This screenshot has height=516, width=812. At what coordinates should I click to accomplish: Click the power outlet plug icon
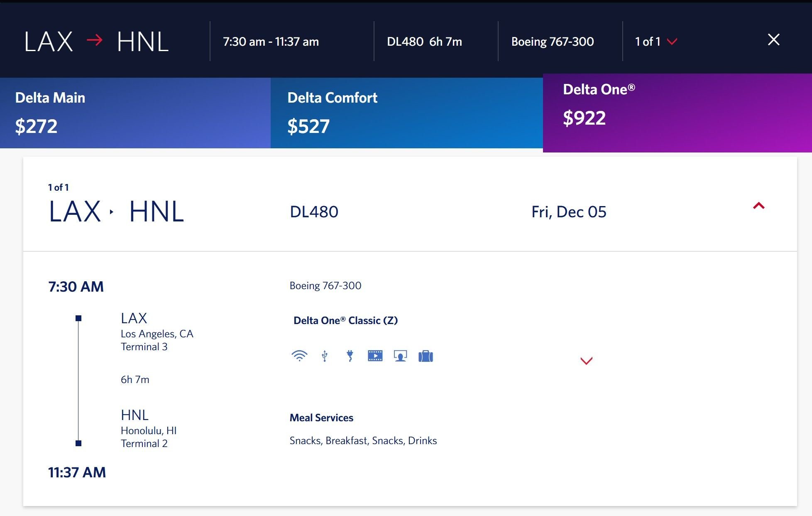tap(350, 356)
